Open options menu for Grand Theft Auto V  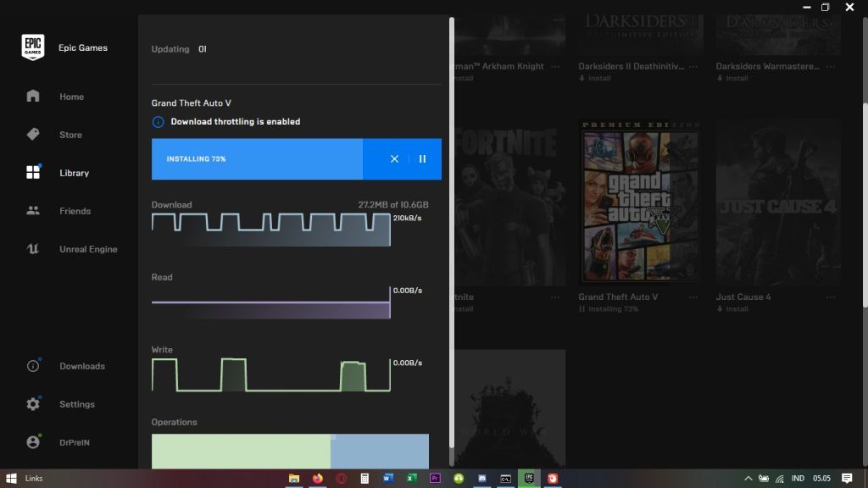[x=693, y=297]
